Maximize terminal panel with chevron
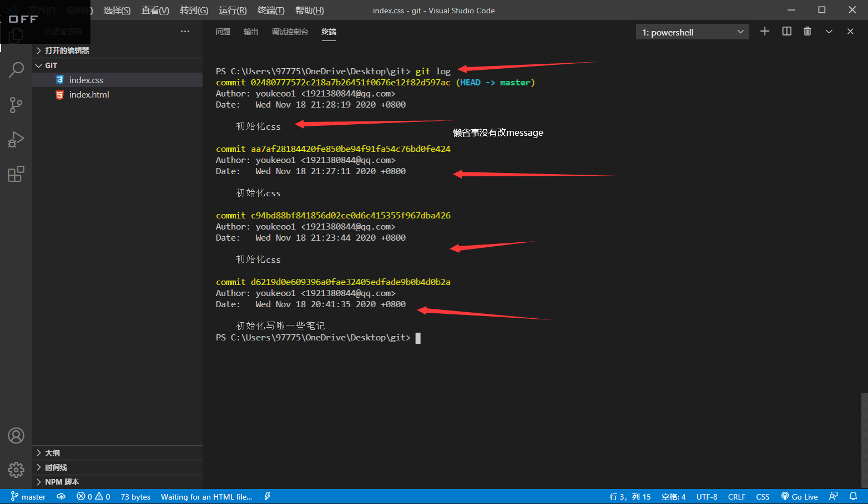This screenshot has height=504, width=868. coord(829,32)
